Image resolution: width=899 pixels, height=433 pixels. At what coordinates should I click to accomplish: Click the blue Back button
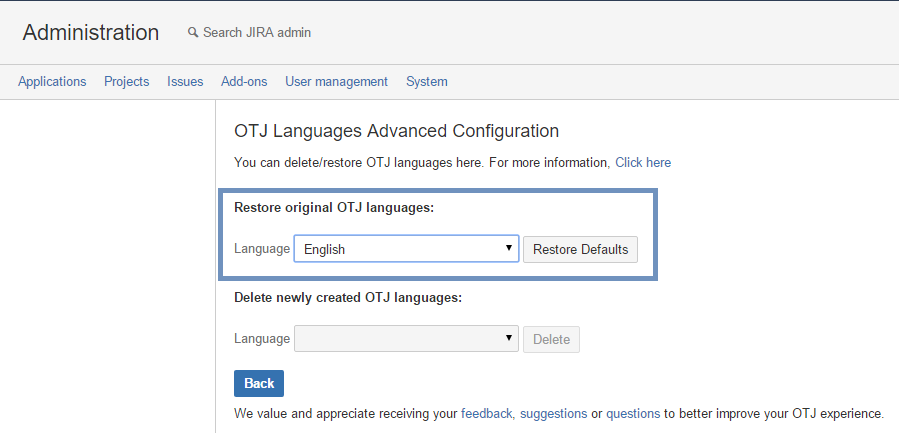click(259, 383)
